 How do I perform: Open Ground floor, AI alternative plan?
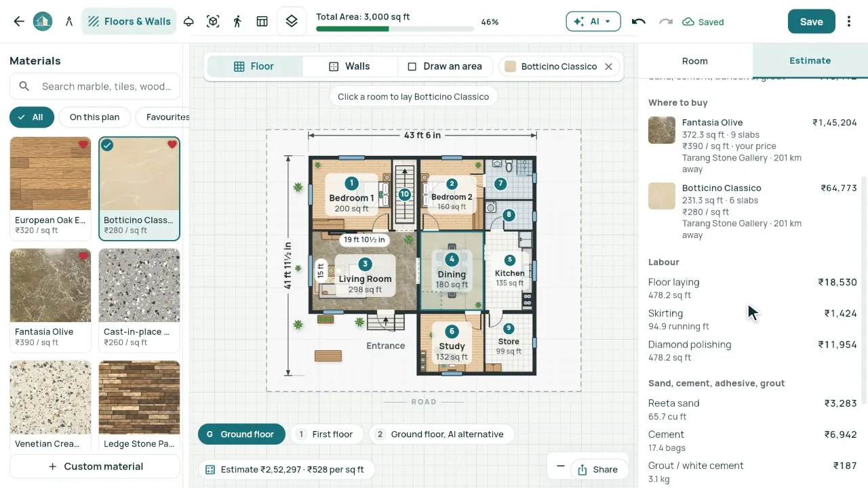pos(441,434)
